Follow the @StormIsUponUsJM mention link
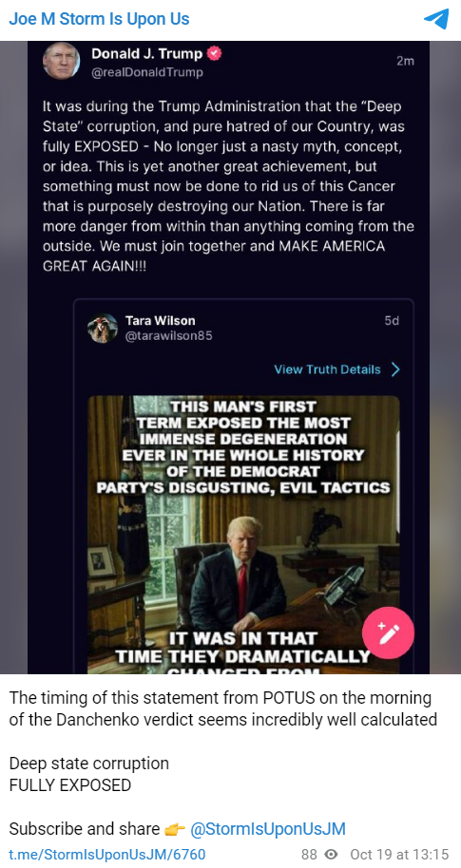Image resolution: width=461 pixels, height=868 pixels. click(x=268, y=829)
